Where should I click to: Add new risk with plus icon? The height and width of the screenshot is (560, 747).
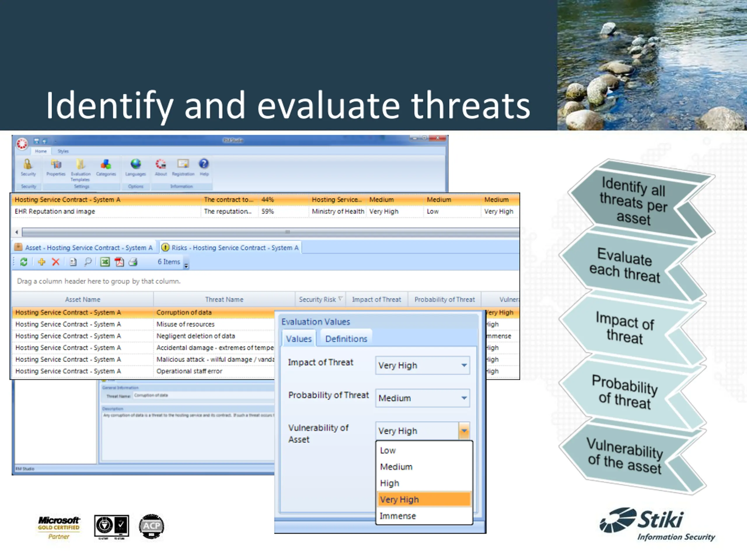pyautogui.click(x=41, y=262)
